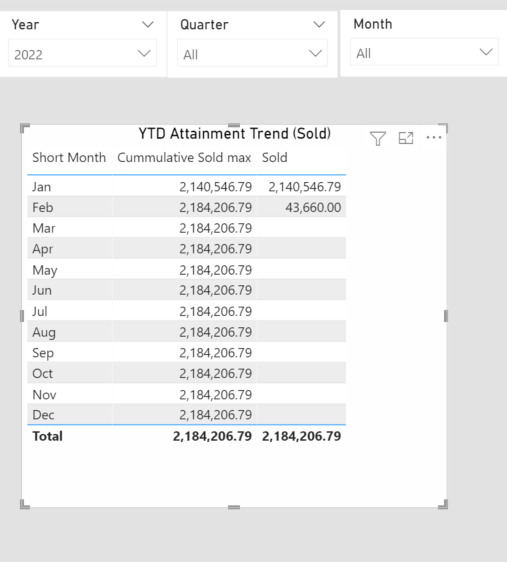The image size is (507, 562).
Task: Click the top-left corner handle of visual
Action: pyautogui.click(x=24, y=128)
